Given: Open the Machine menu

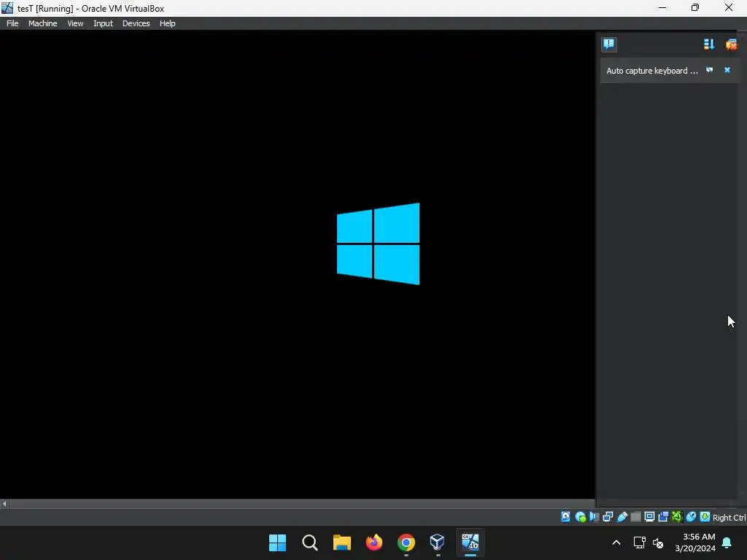Looking at the screenshot, I should tap(43, 23).
